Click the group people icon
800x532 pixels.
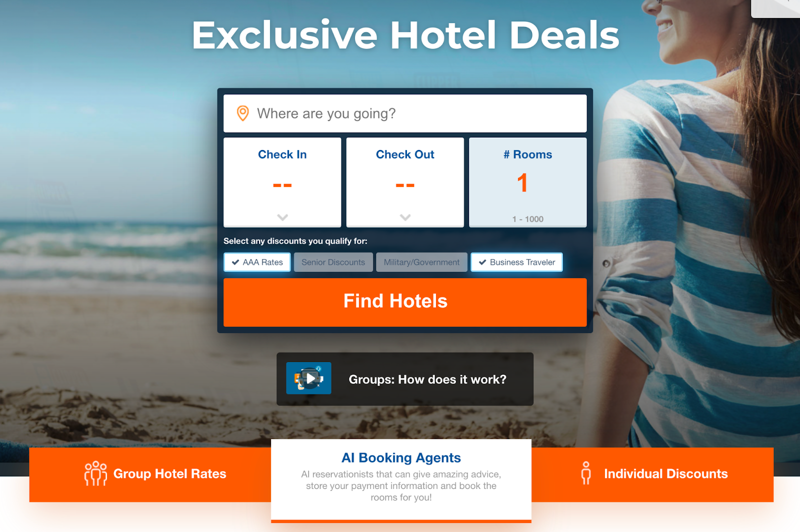point(95,473)
